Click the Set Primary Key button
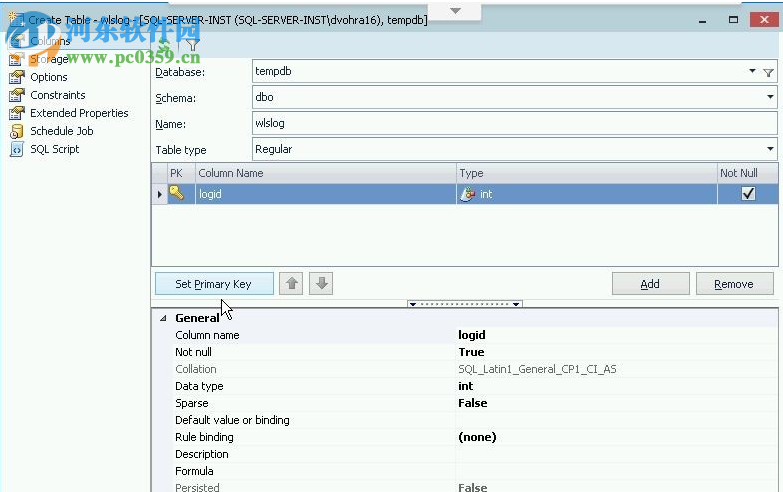 tap(214, 284)
